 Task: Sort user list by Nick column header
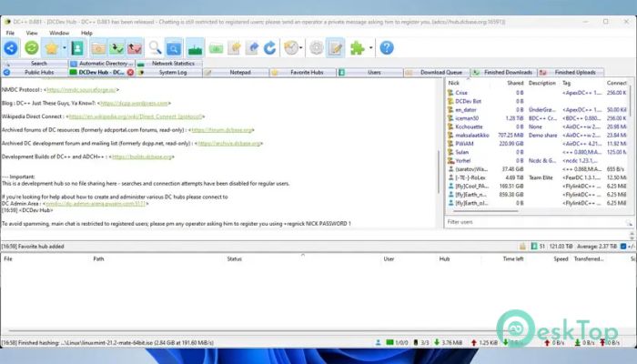(470, 83)
